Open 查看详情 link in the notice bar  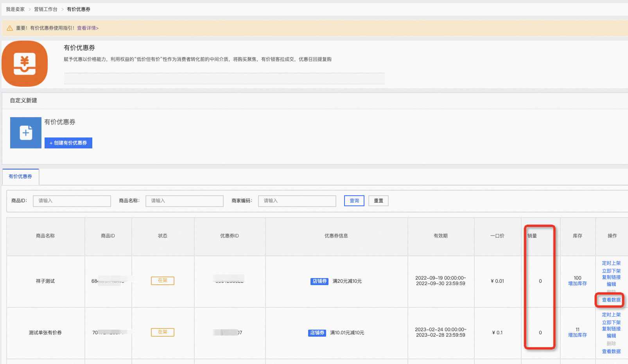point(88,28)
